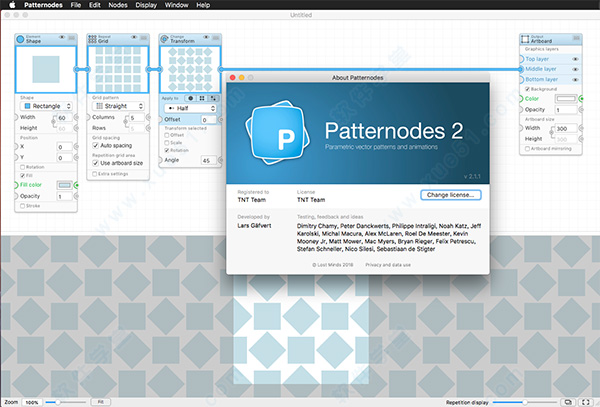Open the Nodes menu
Viewport: 600px width, 407px height.
(118, 5)
